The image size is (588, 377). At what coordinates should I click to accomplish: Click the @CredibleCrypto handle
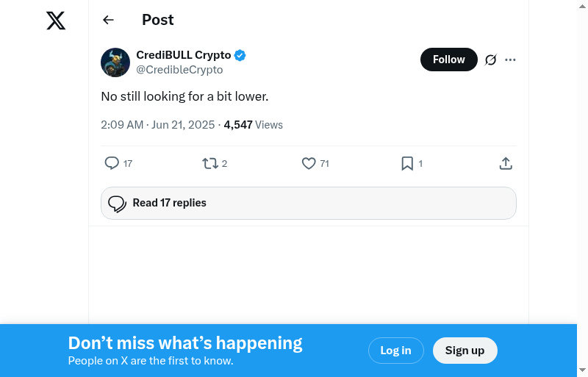[x=179, y=70]
